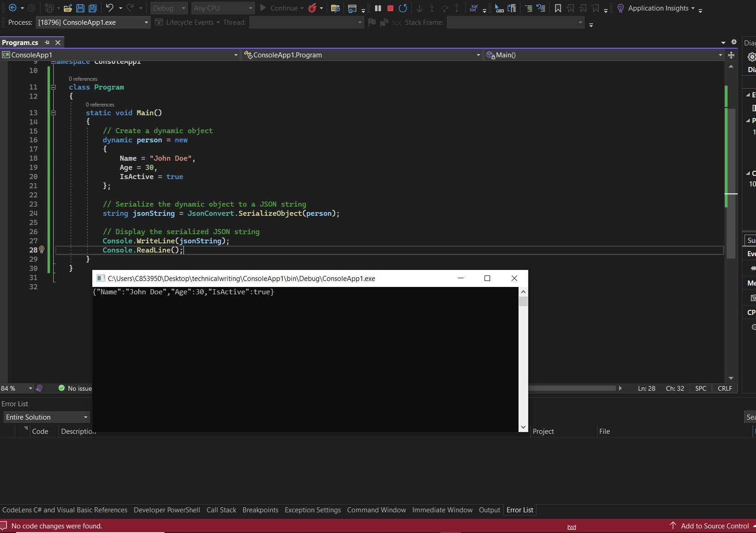Click the Save All icon
Screen dimensions: 756x533
point(93,8)
